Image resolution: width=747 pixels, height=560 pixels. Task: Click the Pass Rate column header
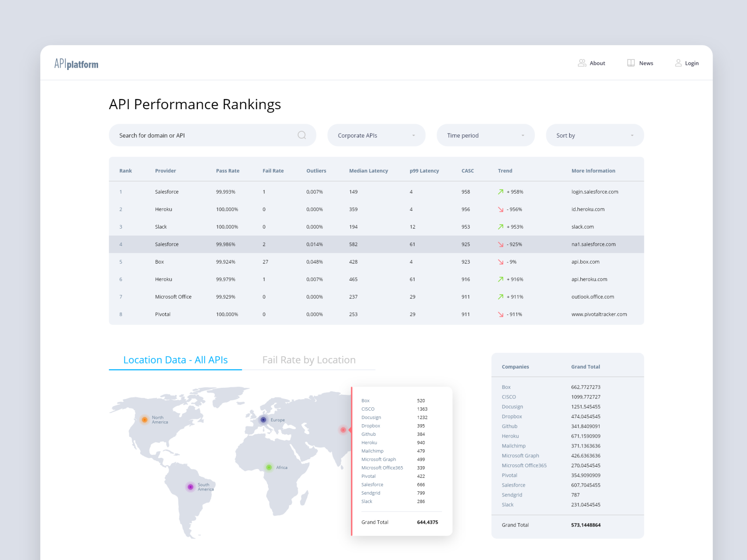click(227, 171)
